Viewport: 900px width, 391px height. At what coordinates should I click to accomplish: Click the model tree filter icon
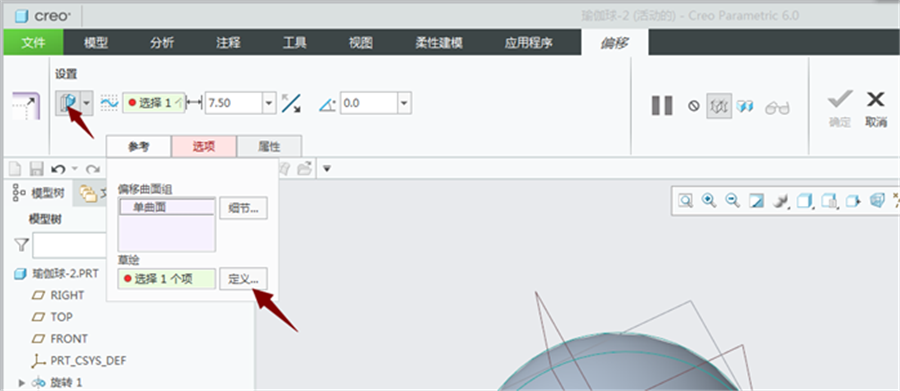(21, 245)
